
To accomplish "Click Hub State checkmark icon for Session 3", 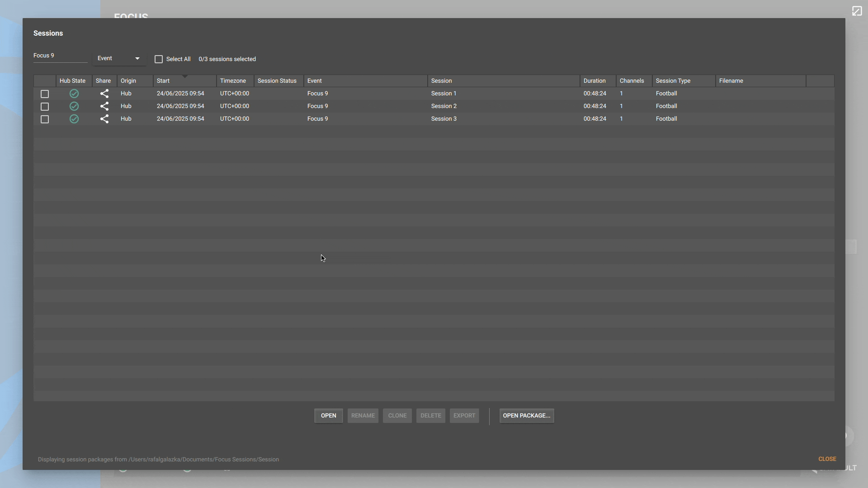I will [74, 119].
